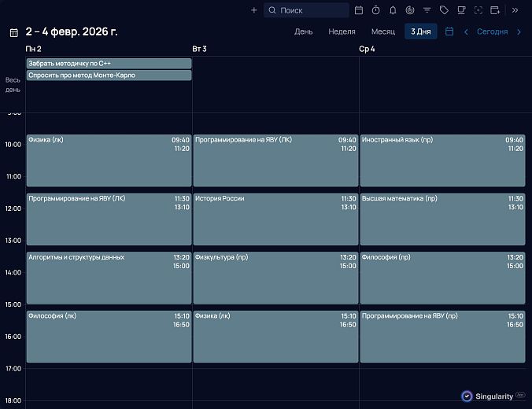Open the filter lines icon
Screen dimensions: 532x409
427,10
